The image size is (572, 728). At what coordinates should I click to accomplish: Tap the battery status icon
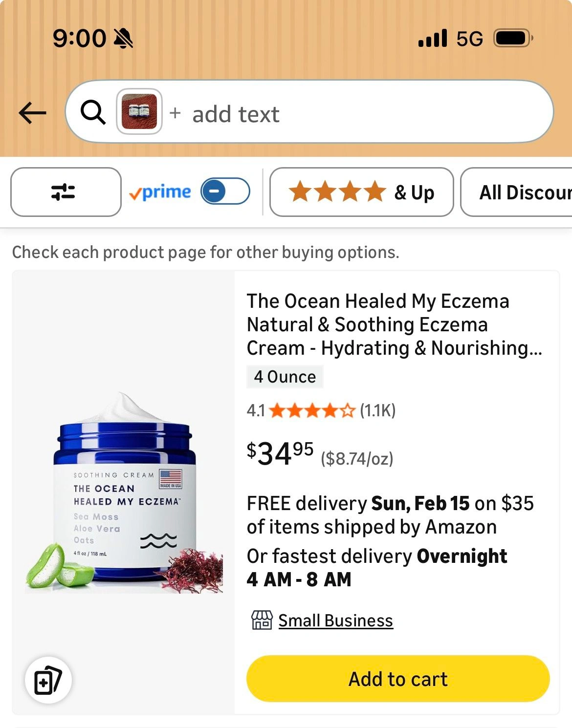(x=513, y=38)
